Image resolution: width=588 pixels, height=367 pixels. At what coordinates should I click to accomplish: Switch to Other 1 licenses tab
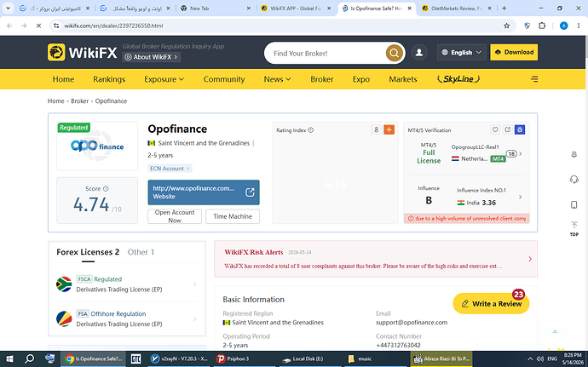click(141, 252)
